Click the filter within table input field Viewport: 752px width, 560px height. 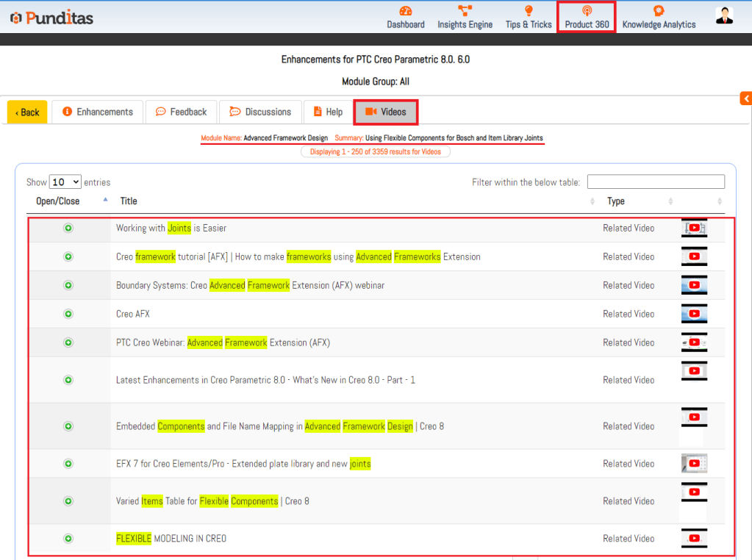(x=656, y=182)
